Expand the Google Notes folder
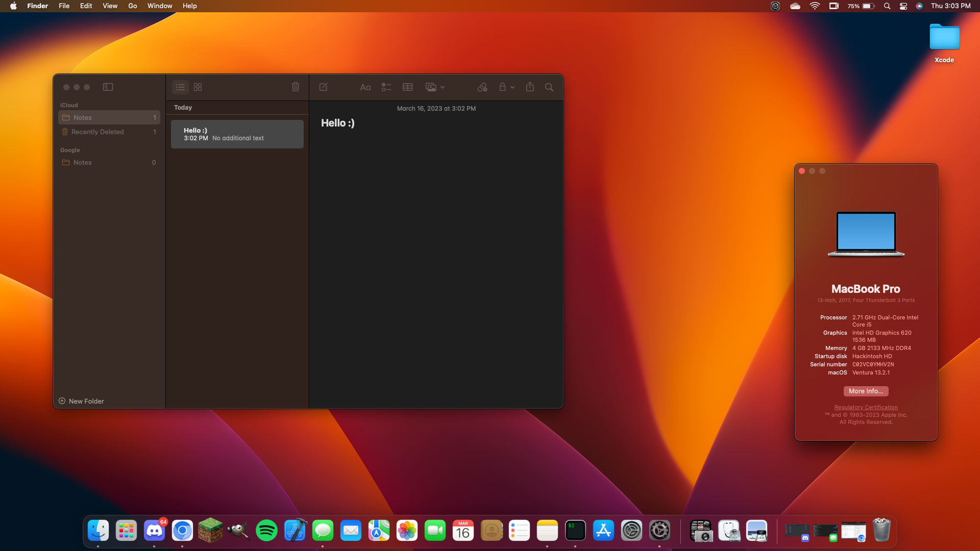The image size is (980, 551). (82, 161)
